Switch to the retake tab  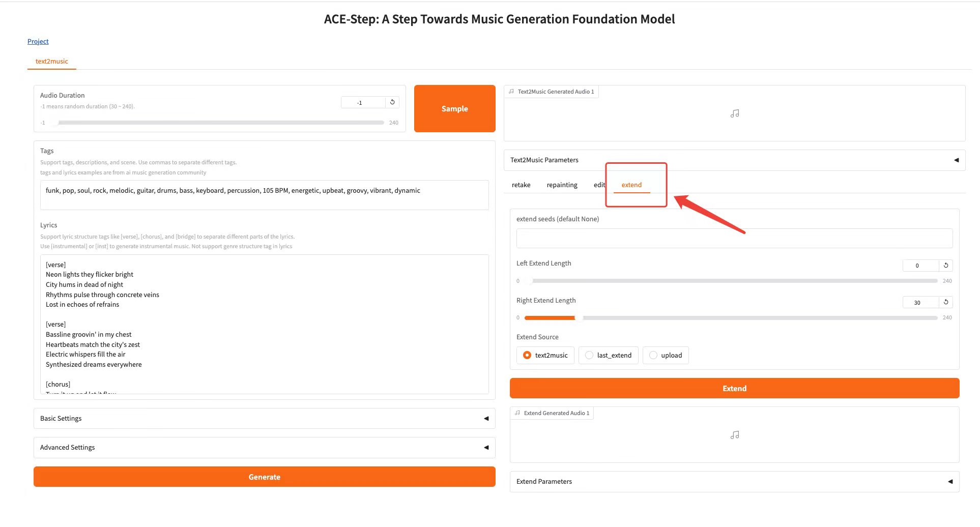coord(521,185)
